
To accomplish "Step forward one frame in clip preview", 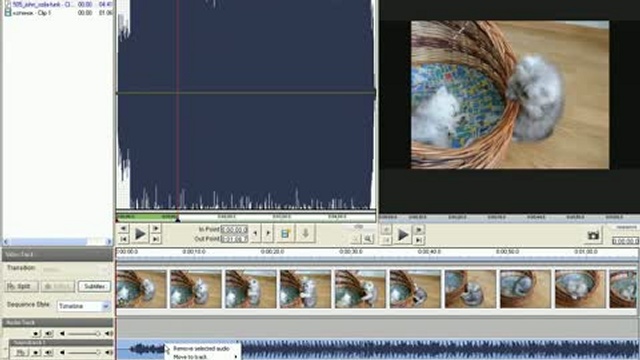I will [156, 229].
